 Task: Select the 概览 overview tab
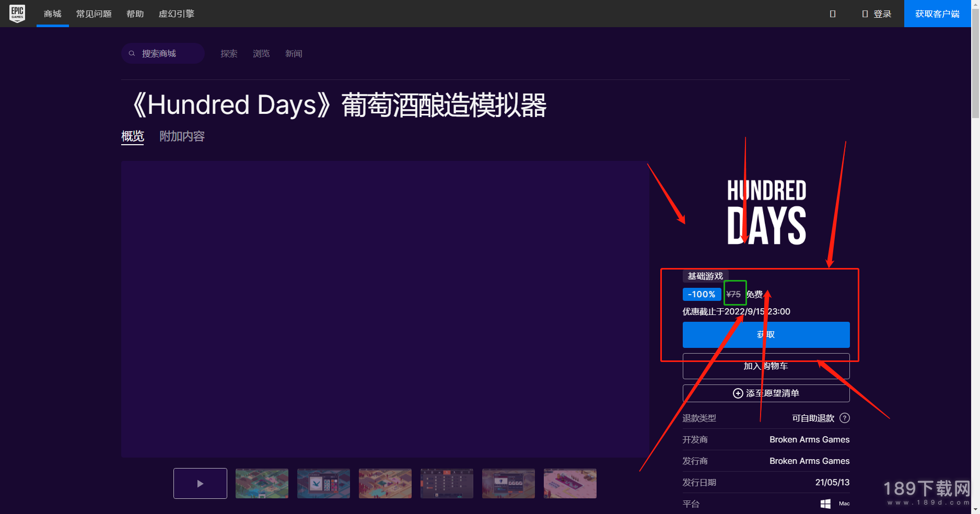coord(133,136)
